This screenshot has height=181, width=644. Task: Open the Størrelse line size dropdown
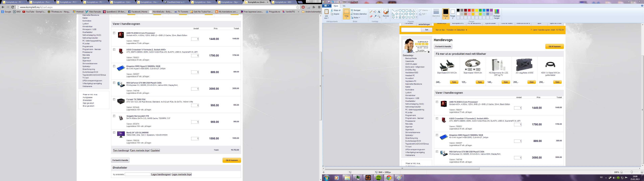tap(436, 14)
